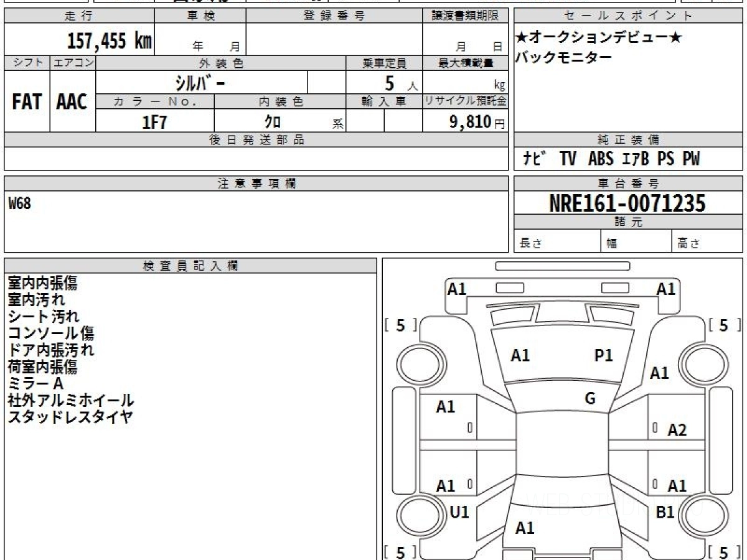The width and height of the screenshot is (747, 560).
Task: Select the A2 damage mark on the door
Action: (x=677, y=430)
